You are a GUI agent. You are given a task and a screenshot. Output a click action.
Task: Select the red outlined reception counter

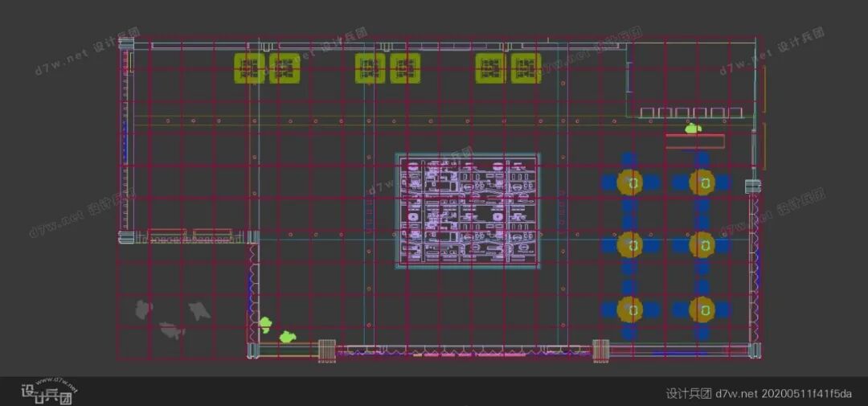coord(694,141)
